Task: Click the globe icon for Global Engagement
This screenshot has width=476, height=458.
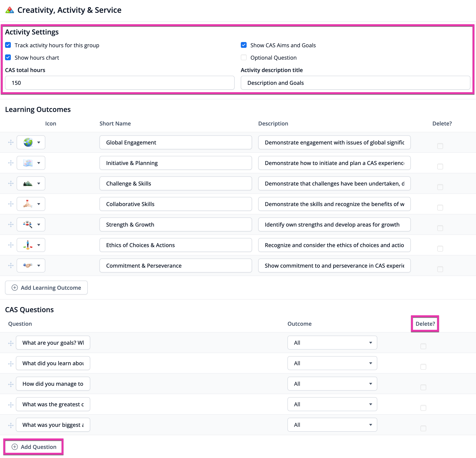Action: (x=28, y=142)
